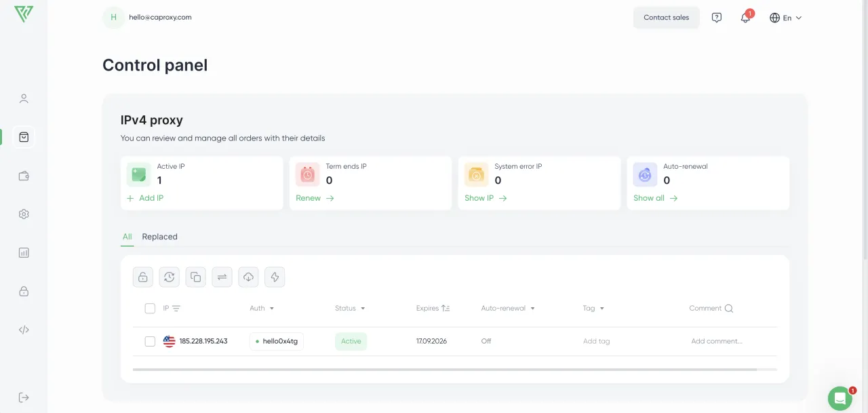The width and height of the screenshot is (868, 413).
Task: Click the Add tag field
Action: 597,341
